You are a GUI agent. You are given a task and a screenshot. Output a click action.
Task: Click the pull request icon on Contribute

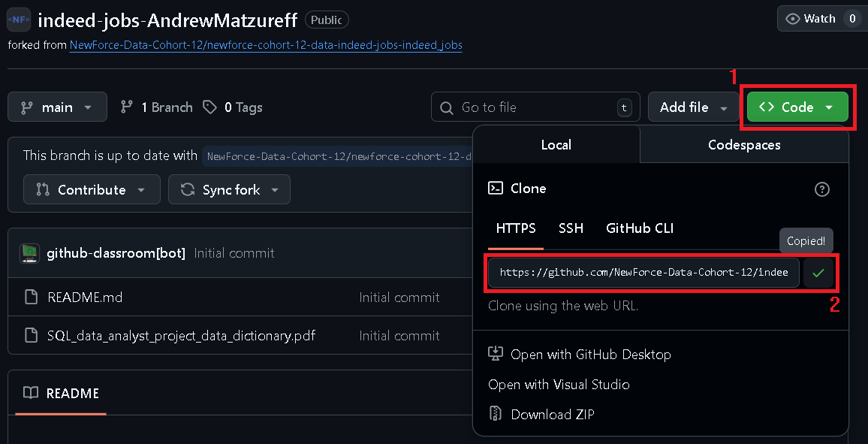tap(43, 189)
